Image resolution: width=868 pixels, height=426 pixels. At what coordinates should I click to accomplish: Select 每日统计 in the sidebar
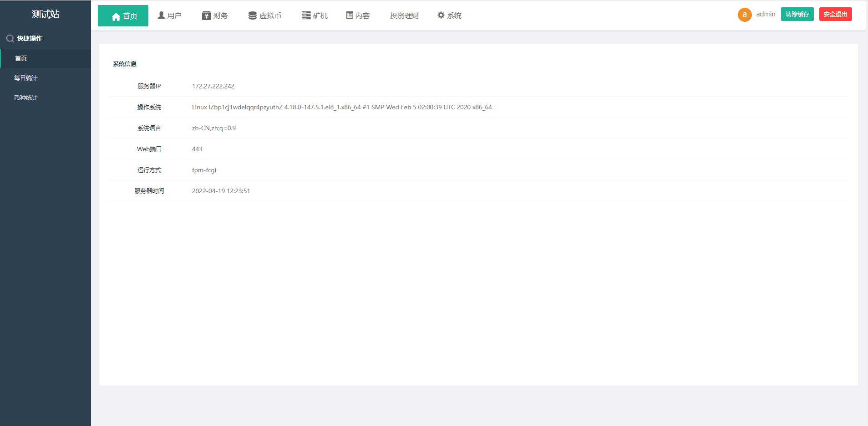click(x=26, y=78)
